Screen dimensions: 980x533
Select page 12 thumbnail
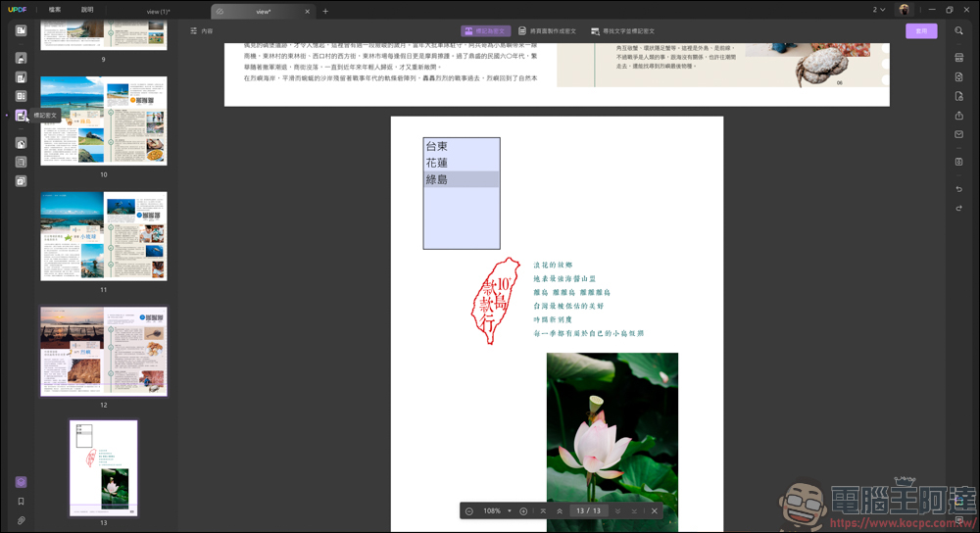(104, 351)
